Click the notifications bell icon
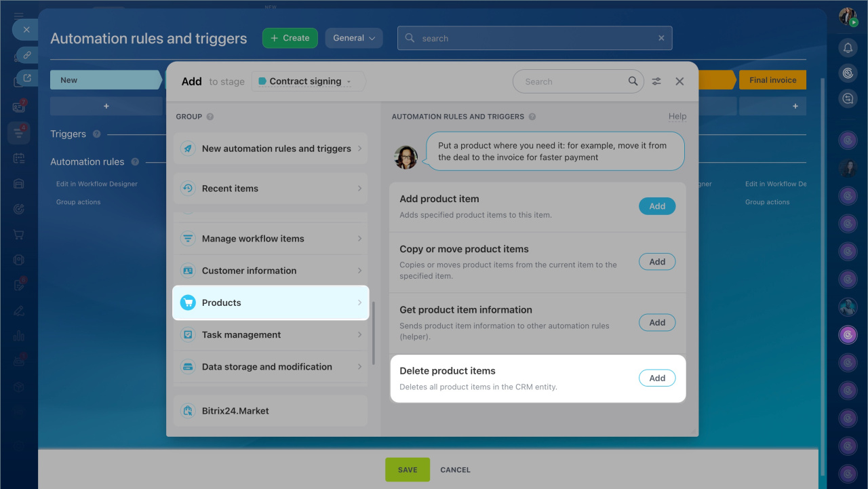This screenshot has height=489, width=868. click(848, 47)
